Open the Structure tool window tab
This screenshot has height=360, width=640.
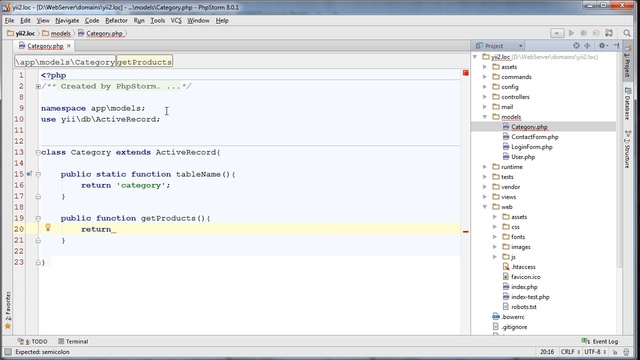[628, 149]
